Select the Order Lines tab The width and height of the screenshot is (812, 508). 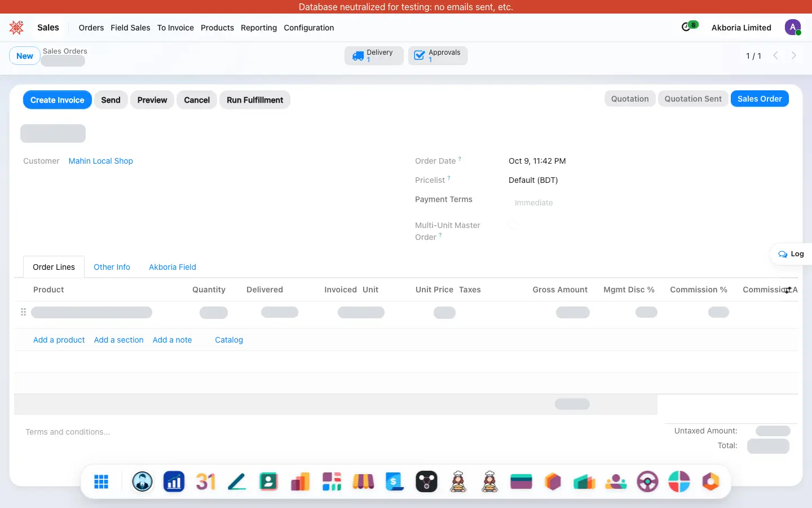54,267
